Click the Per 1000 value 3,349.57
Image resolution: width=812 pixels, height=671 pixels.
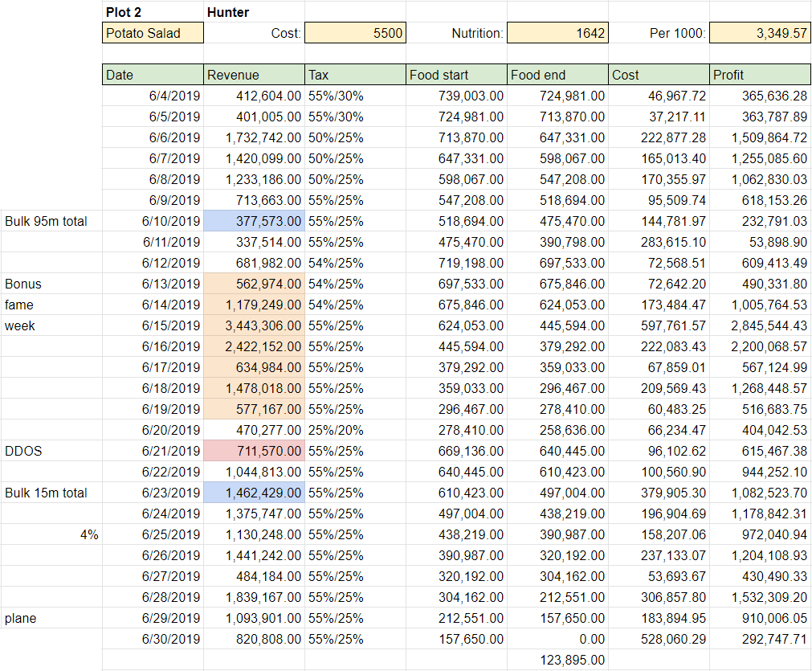tap(760, 33)
